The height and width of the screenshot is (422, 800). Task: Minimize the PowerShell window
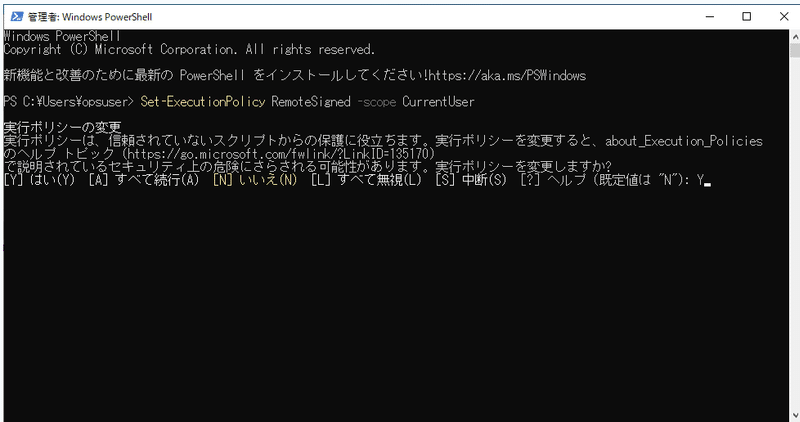tap(710, 16)
